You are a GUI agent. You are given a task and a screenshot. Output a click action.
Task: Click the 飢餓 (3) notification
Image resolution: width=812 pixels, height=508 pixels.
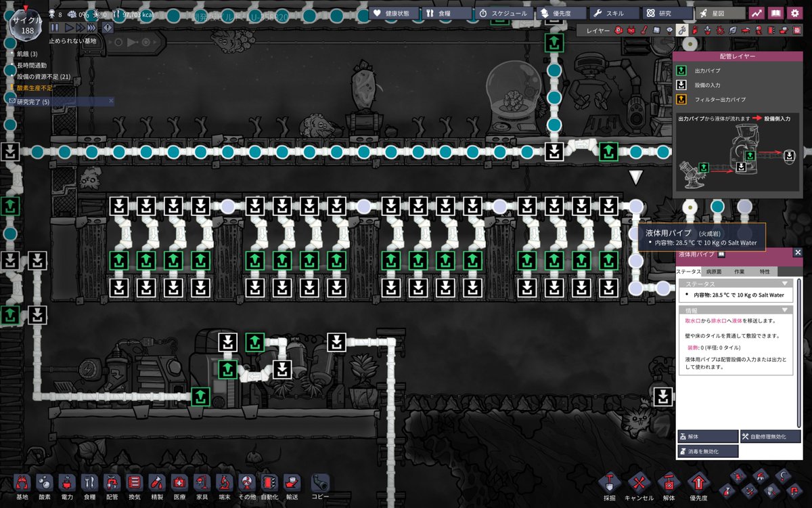(x=27, y=54)
